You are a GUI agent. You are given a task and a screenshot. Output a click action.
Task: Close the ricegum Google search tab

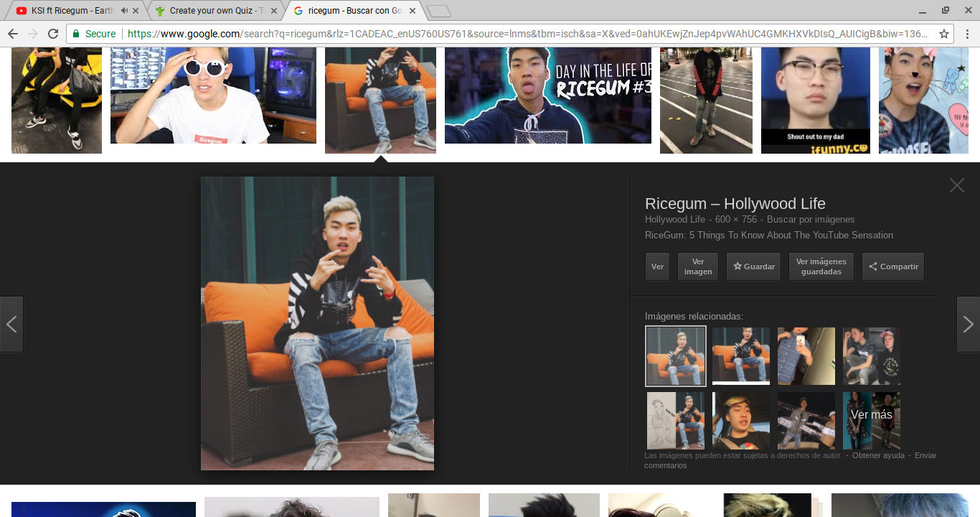(413, 11)
